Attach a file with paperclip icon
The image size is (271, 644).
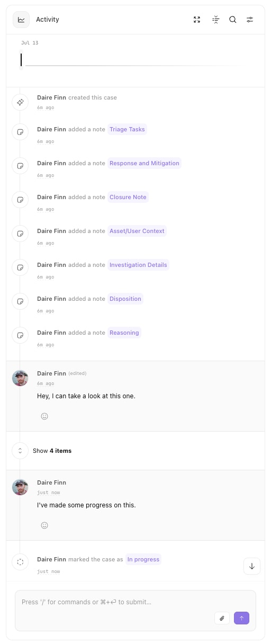[x=222, y=618]
